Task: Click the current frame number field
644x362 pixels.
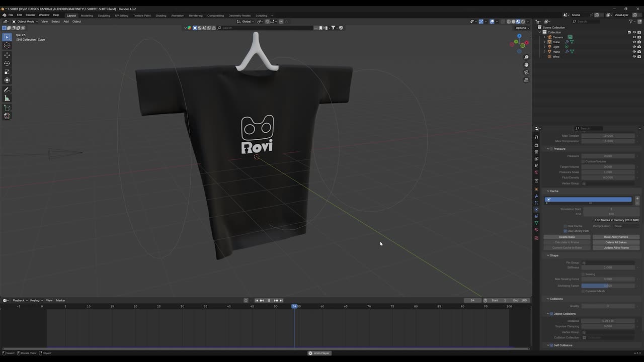Action: pos(472,300)
